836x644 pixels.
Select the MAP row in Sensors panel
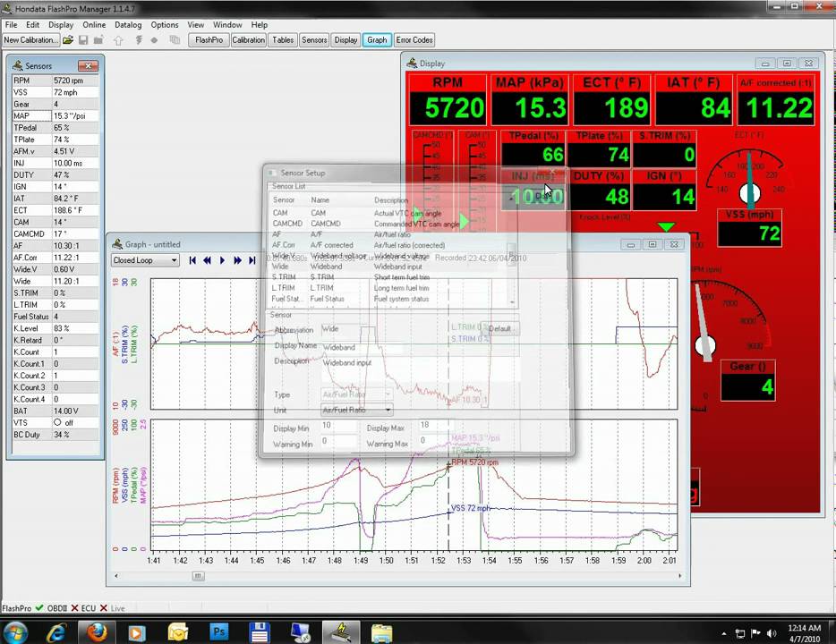(55, 115)
